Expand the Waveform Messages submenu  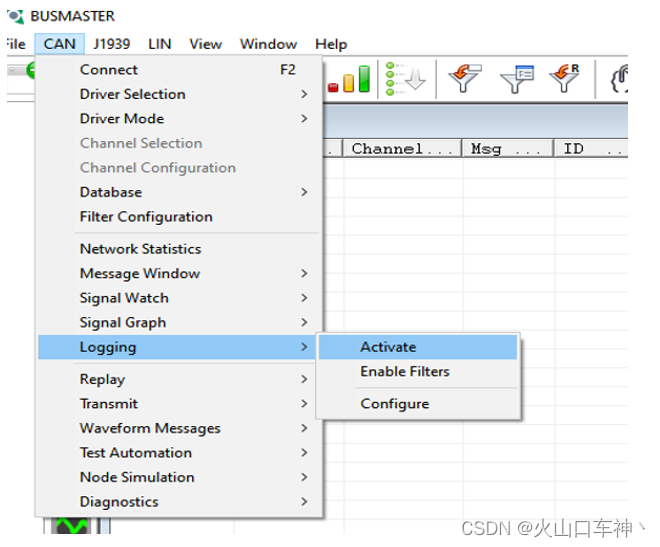[179, 428]
